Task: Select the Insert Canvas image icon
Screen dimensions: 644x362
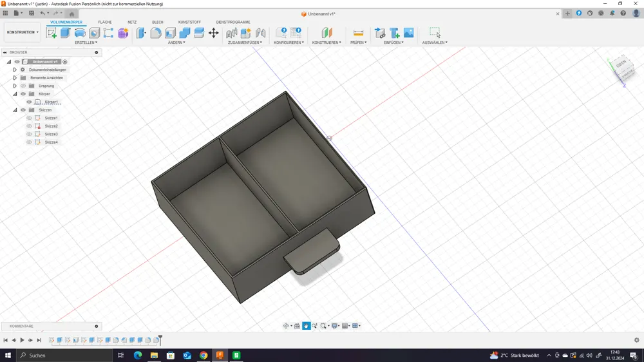Action: 409,33
